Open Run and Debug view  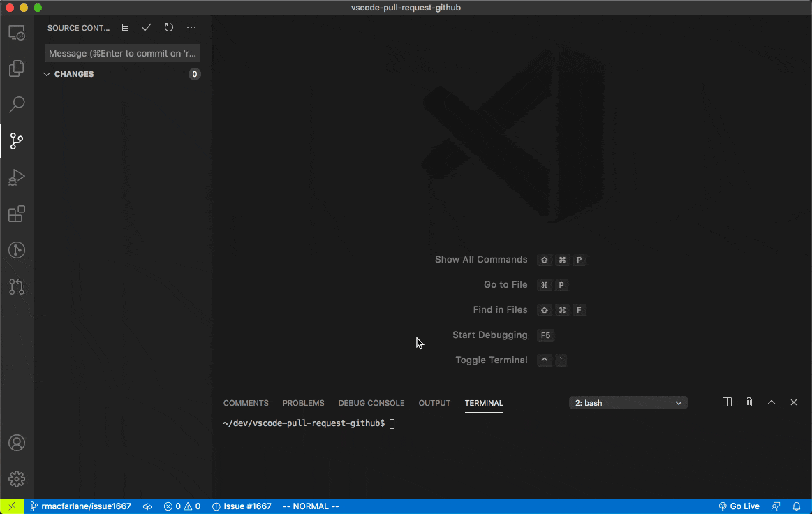coord(17,177)
